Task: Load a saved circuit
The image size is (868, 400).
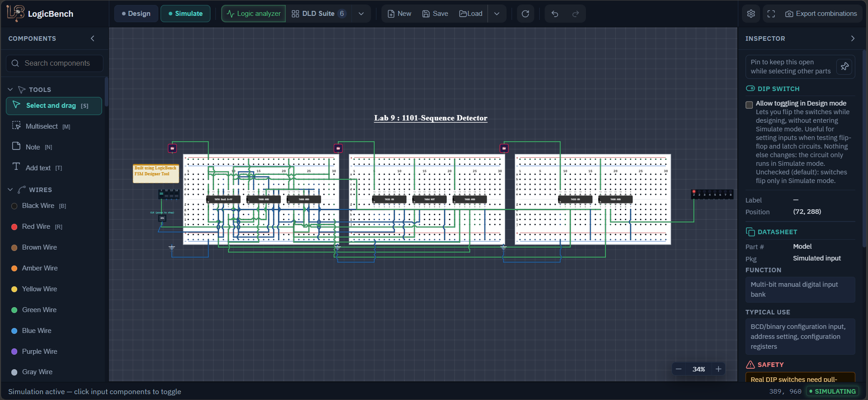Action: [471, 14]
